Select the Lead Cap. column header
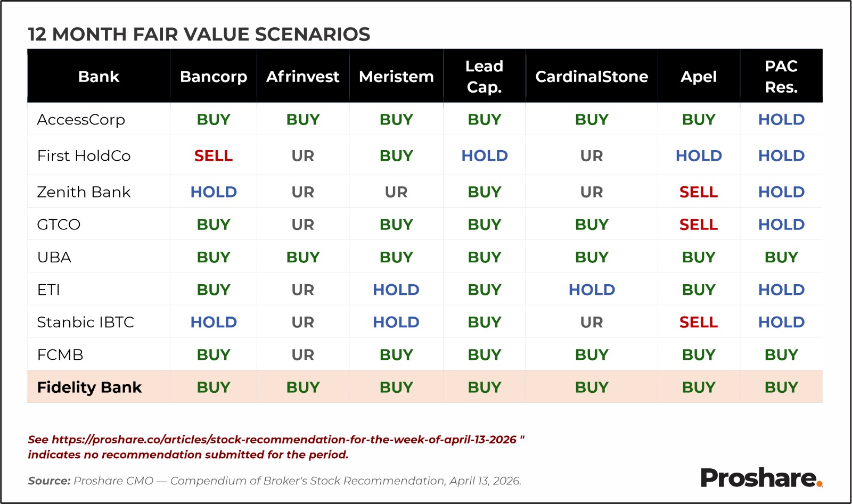Screen dimensions: 852x504 click(484, 77)
